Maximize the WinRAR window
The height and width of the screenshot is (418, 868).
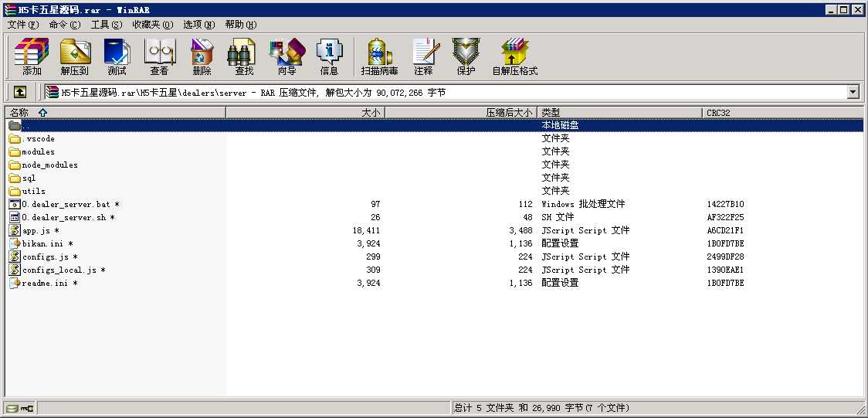(x=844, y=9)
